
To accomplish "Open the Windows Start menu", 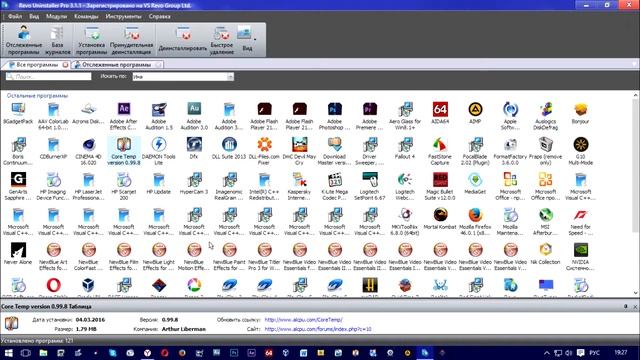I will (9, 353).
